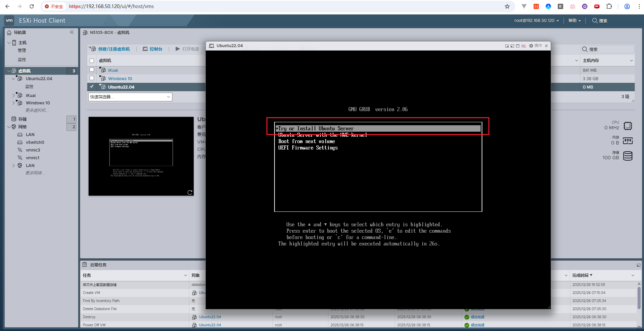Open the 帮助 help menu
The width and height of the screenshot is (644, 331).
(574, 21)
